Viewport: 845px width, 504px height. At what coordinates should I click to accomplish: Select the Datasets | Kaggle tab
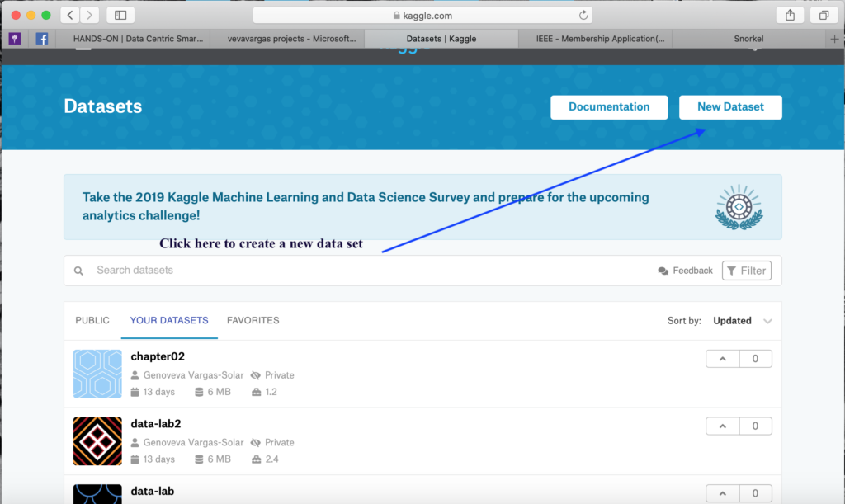coord(441,39)
